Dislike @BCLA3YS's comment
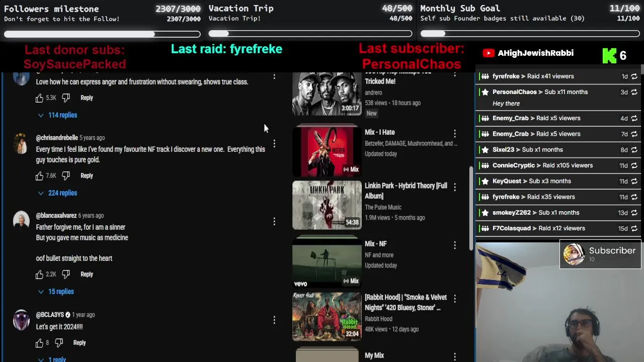This screenshot has width=644, height=362. coord(59,343)
